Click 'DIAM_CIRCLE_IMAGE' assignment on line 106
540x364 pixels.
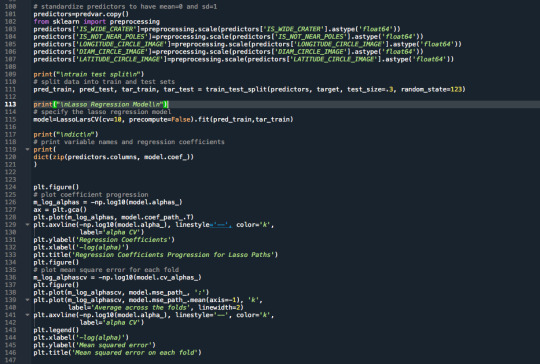[x=228, y=52]
